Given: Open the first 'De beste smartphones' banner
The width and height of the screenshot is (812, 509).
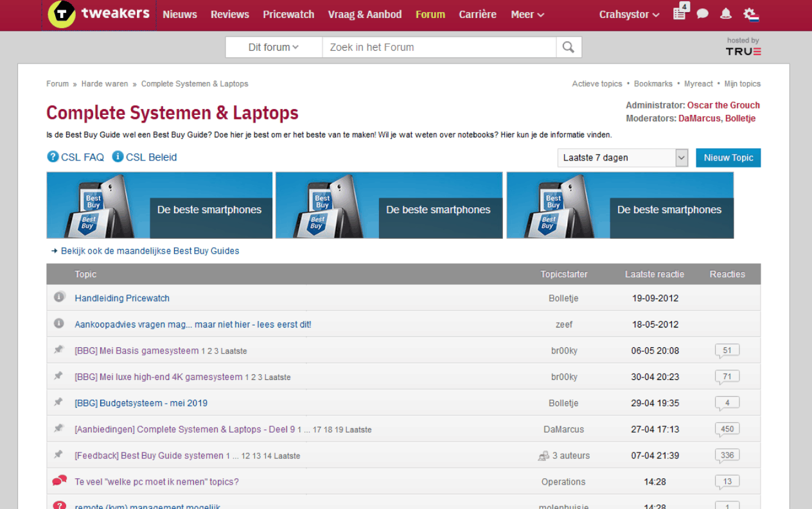Looking at the screenshot, I should tap(159, 205).
